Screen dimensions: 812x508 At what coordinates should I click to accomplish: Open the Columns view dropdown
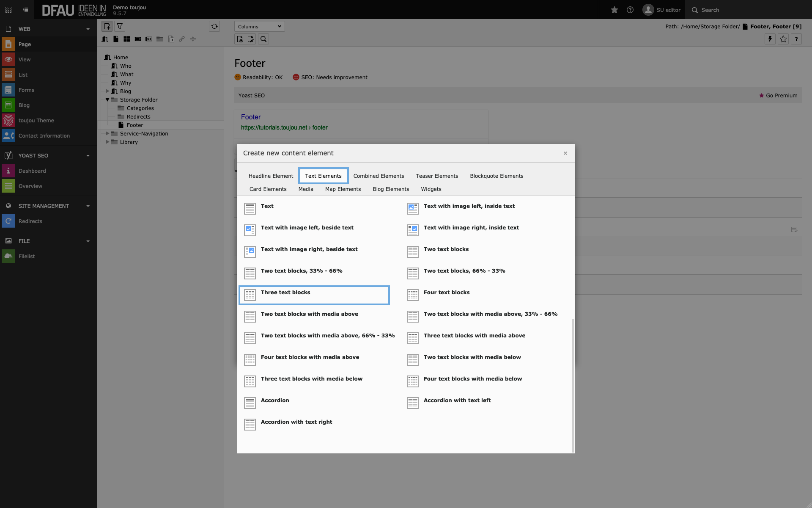pyautogui.click(x=259, y=26)
